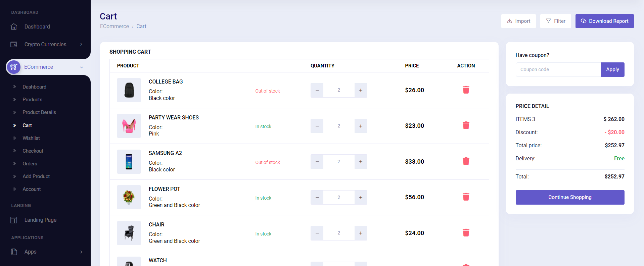This screenshot has width=644, height=266.
Task: Delete College Bag using its trash icon
Action: click(466, 90)
